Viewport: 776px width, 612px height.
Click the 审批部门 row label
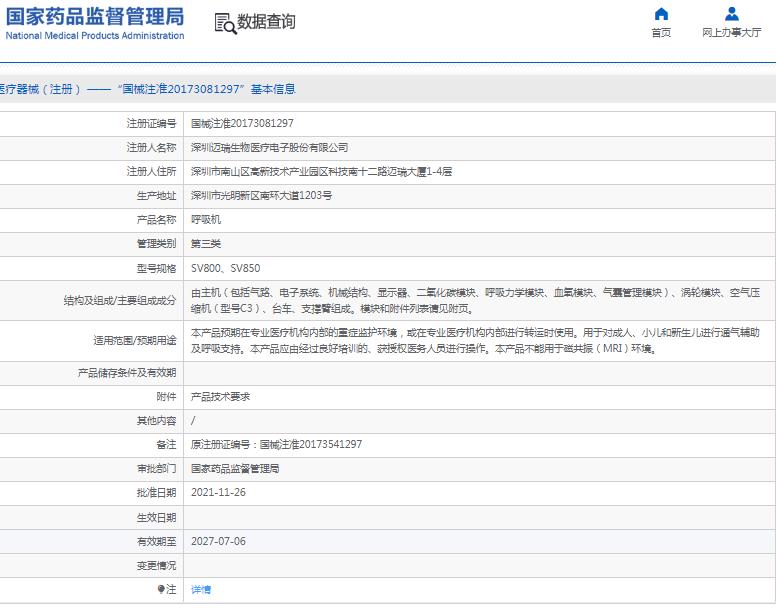tap(156, 469)
